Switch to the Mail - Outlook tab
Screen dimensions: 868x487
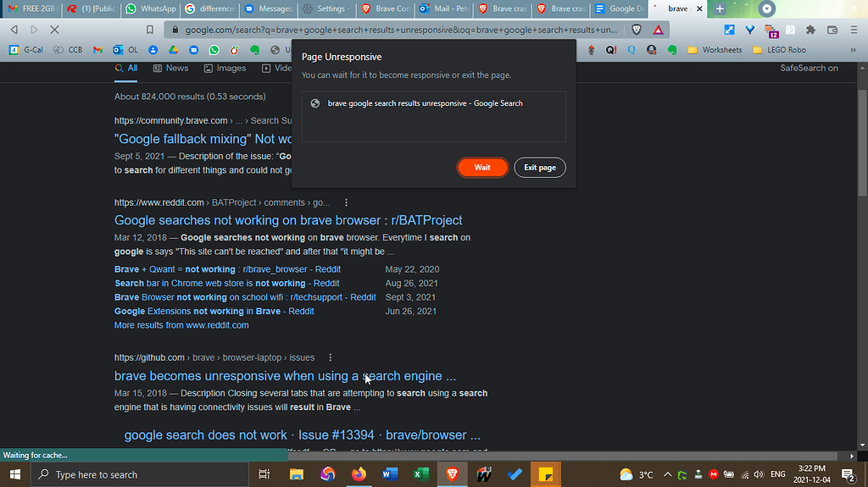point(444,8)
